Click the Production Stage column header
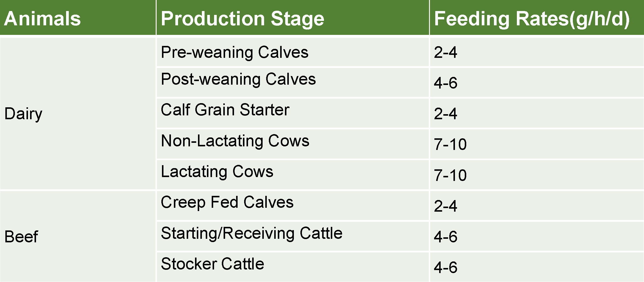This screenshot has width=644, height=282. coord(293,18)
